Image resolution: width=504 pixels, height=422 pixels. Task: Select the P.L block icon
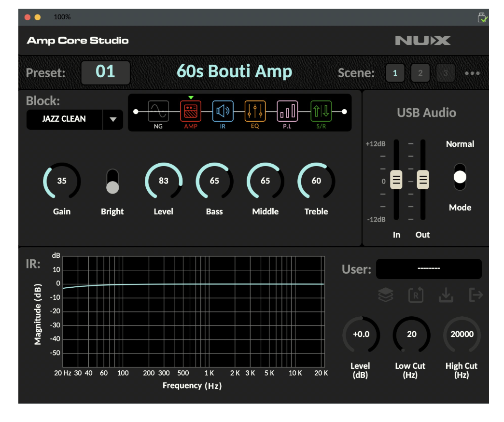[287, 111]
